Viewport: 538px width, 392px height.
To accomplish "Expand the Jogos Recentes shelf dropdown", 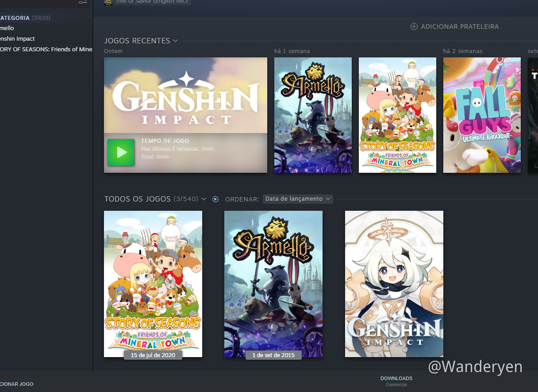I will 176,41.
